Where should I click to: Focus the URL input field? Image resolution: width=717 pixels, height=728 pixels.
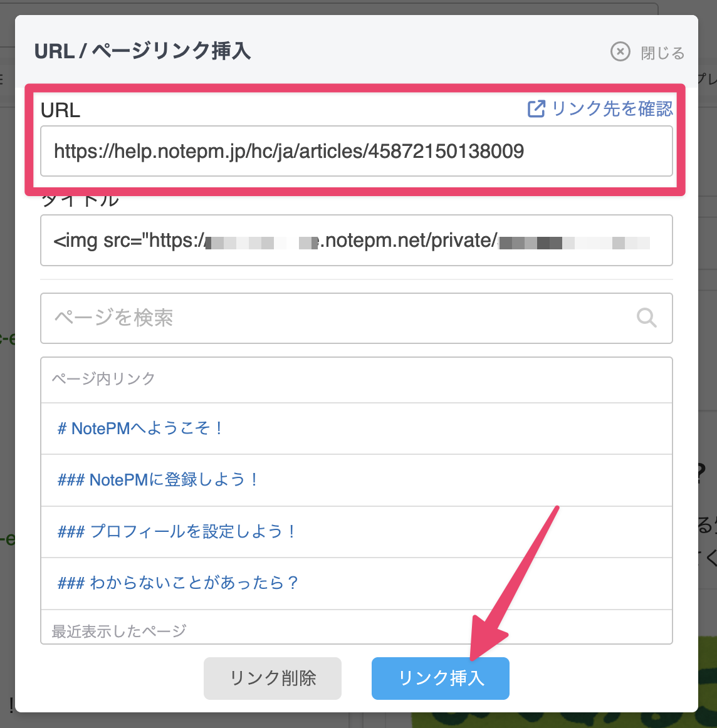tap(356, 152)
